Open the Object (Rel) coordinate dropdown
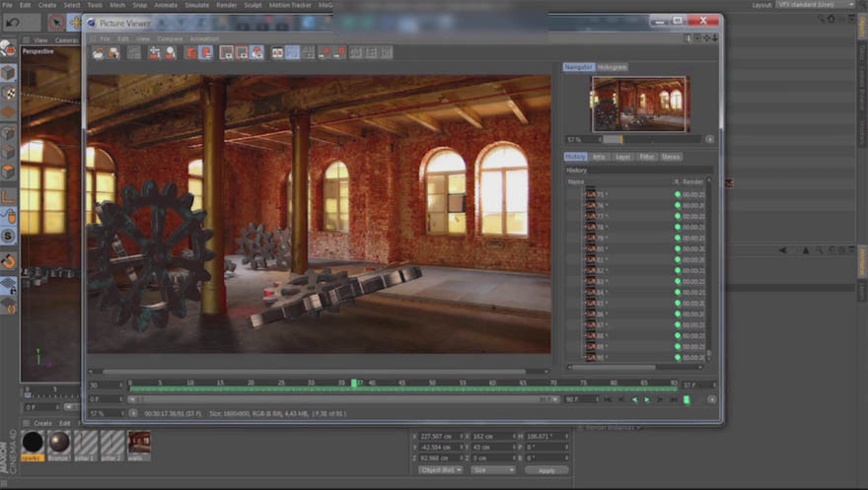Image resolution: width=868 pixels, height=490 pixels. (x=441, y=470)
